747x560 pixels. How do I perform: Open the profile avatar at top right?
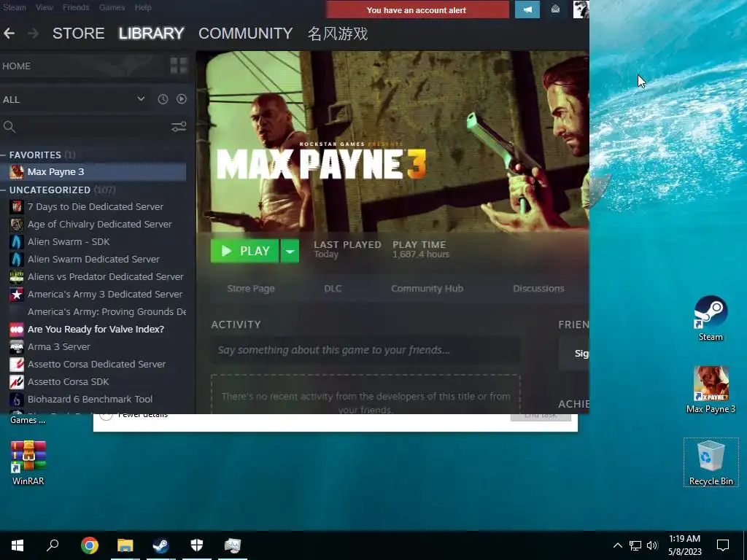coord(581,9)
